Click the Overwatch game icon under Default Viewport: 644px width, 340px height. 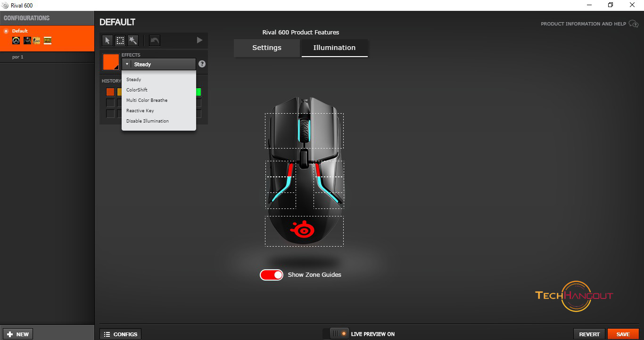16,41
